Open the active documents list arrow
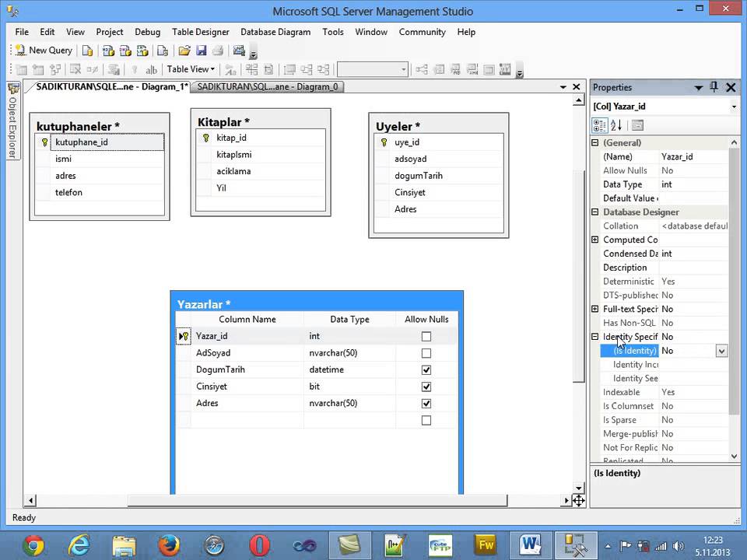 tap(563, 87)
